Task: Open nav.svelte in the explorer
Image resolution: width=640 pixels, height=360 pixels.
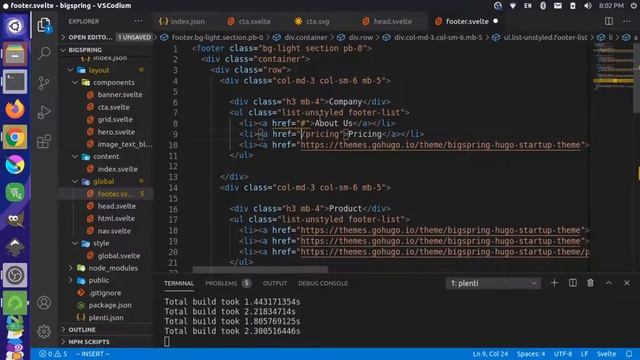Action: click(106, 231)
